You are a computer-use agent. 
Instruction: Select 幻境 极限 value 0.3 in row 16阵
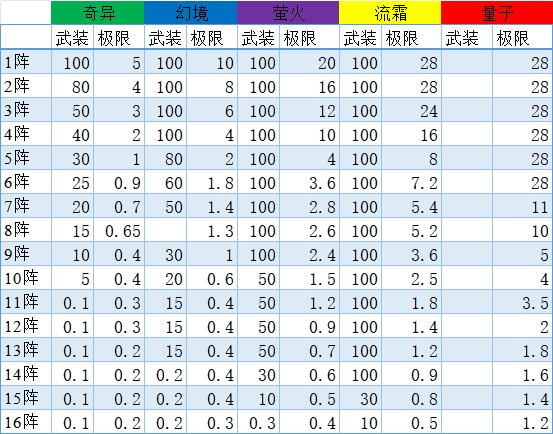click(212, 422)
